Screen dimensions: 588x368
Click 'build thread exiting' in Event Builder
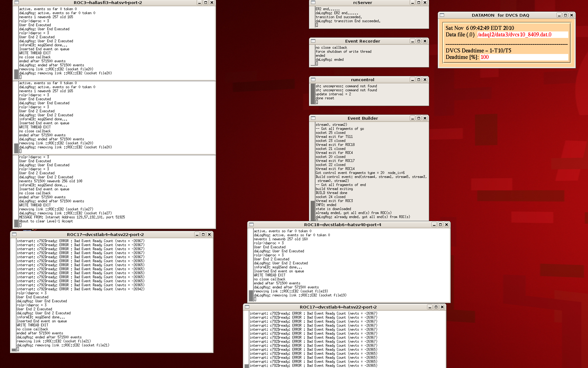click(x=334, y=189)
